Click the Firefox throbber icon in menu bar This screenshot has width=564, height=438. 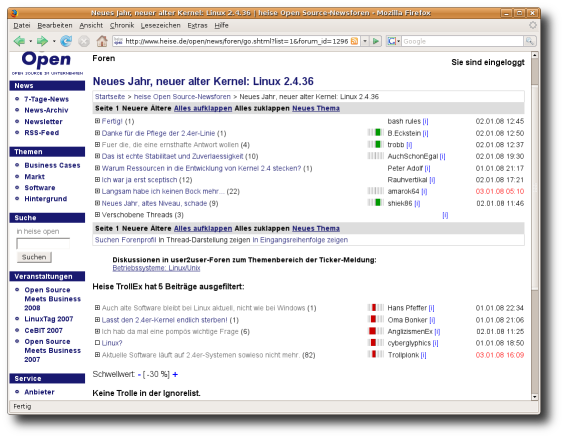(x=532, y=25)
